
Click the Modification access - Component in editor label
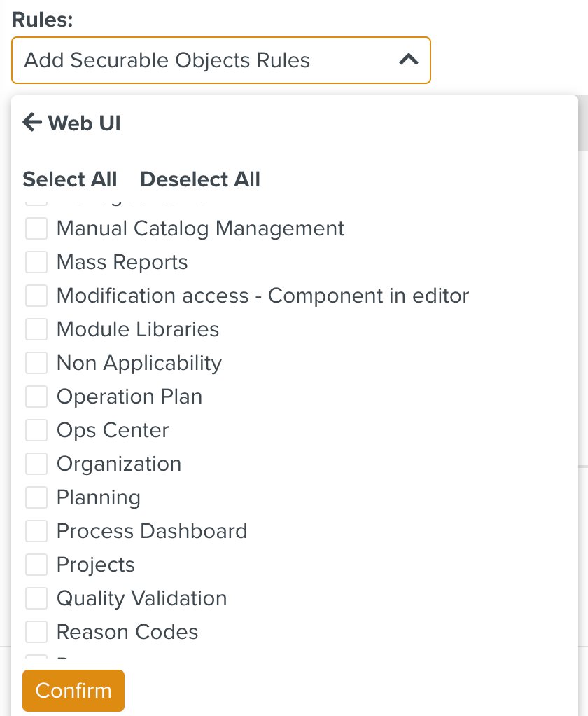(x=262, y=296)
